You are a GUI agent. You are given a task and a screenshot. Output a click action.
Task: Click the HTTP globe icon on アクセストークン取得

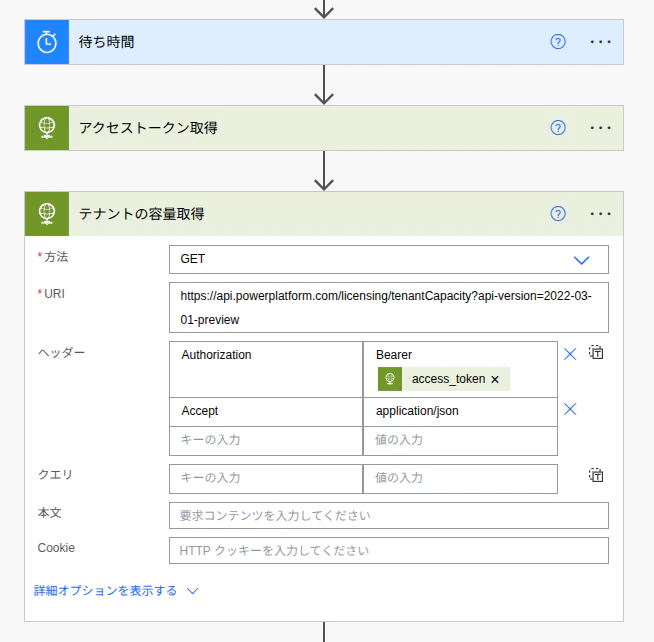click(x=47, y=128)
